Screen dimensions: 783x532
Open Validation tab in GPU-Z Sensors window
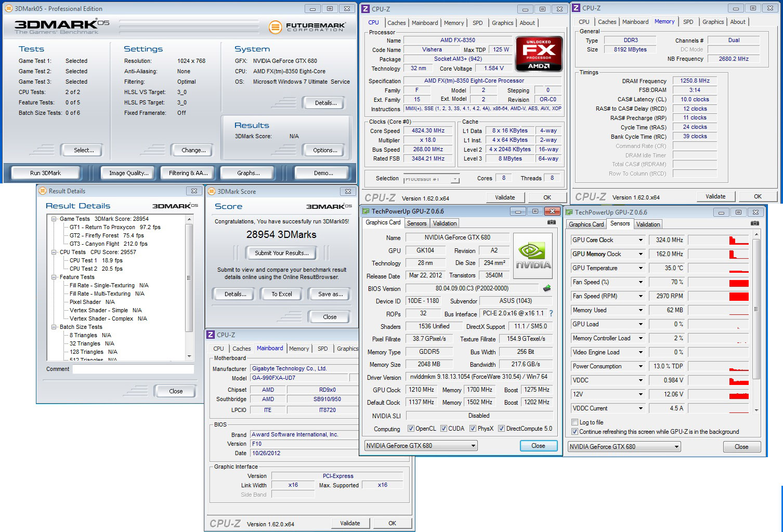pyautogui.click(x=648, y=224)
